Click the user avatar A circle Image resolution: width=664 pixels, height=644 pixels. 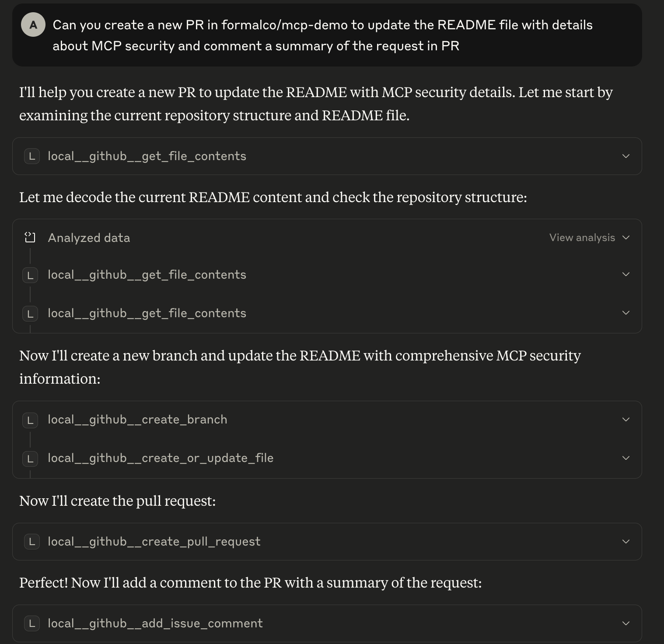click(33, 24)
